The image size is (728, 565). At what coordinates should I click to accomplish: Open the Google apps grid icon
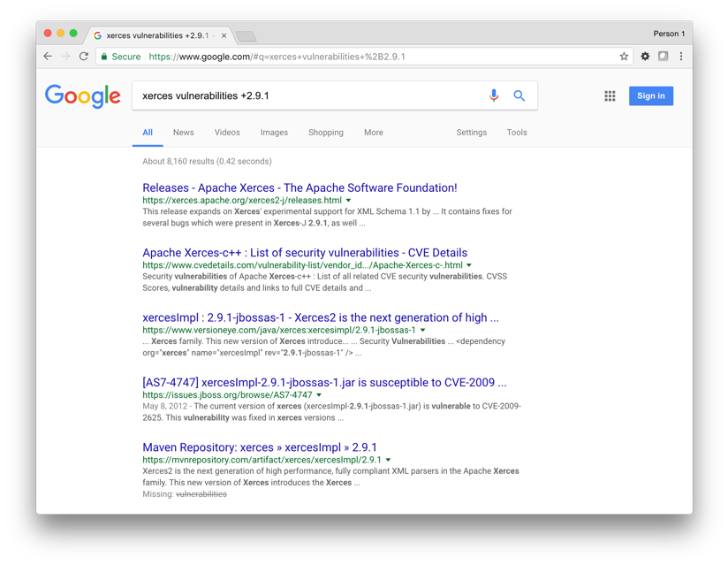click(x=610, y=95)
